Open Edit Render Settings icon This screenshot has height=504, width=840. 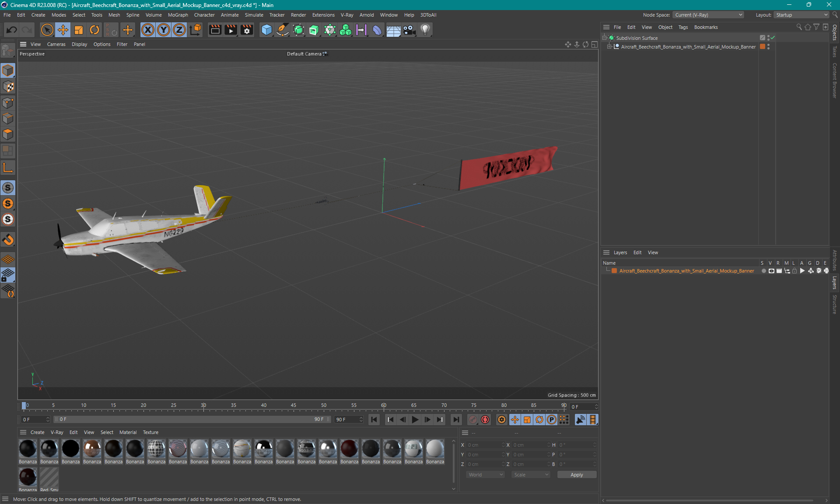point(247,30)
